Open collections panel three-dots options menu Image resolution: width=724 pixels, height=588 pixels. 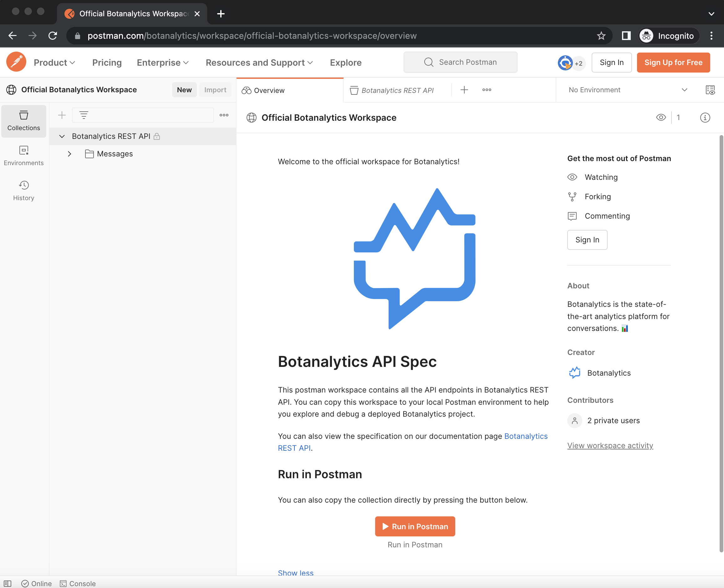tap(224, 115)
